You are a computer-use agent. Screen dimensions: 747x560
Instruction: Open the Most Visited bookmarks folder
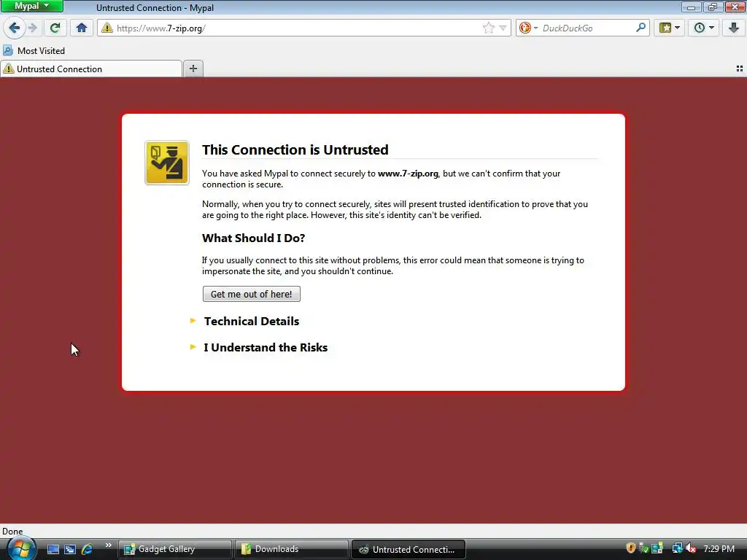tap(34, 50)
